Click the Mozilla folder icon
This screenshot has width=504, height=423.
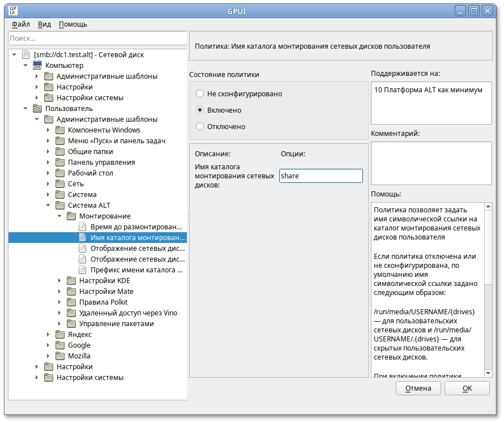tap(60, 356)
